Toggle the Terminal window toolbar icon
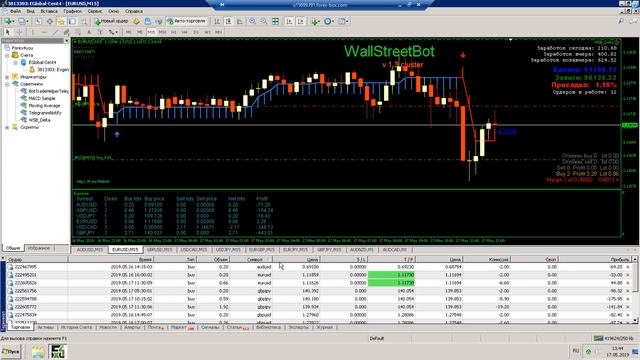Screen dimensions: 640x360 [72, 21]
